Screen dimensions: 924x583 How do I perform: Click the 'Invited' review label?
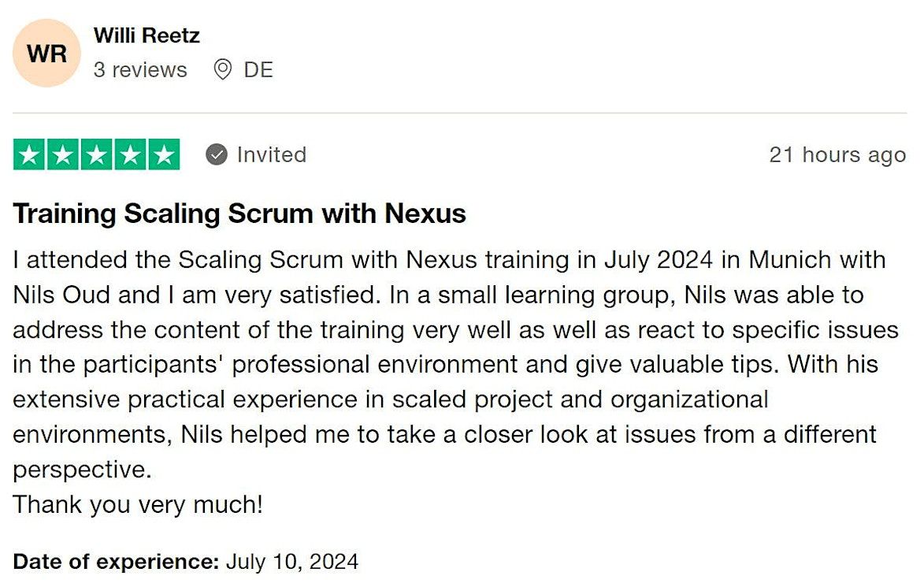pyautogui.click(x=271, y=155)
